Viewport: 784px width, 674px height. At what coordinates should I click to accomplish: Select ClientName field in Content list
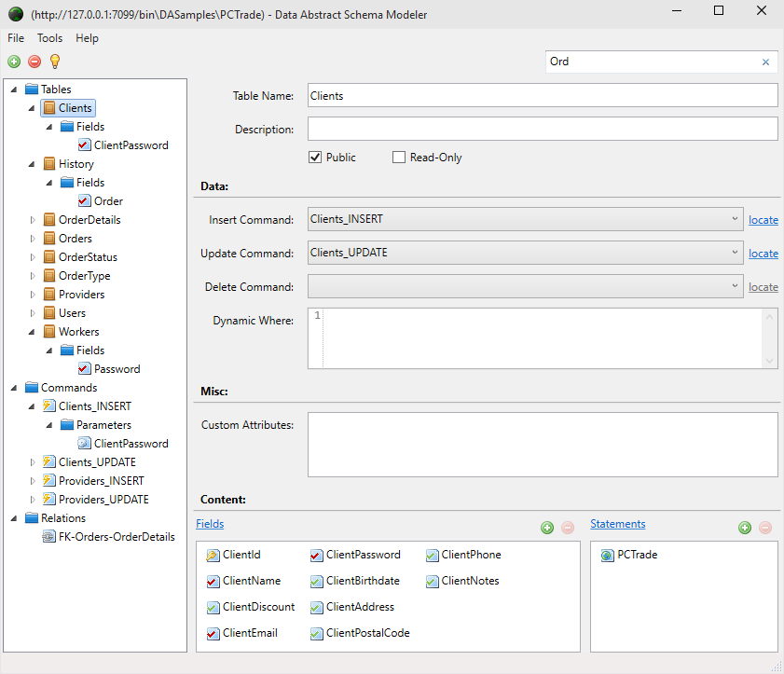pos(244,581)
